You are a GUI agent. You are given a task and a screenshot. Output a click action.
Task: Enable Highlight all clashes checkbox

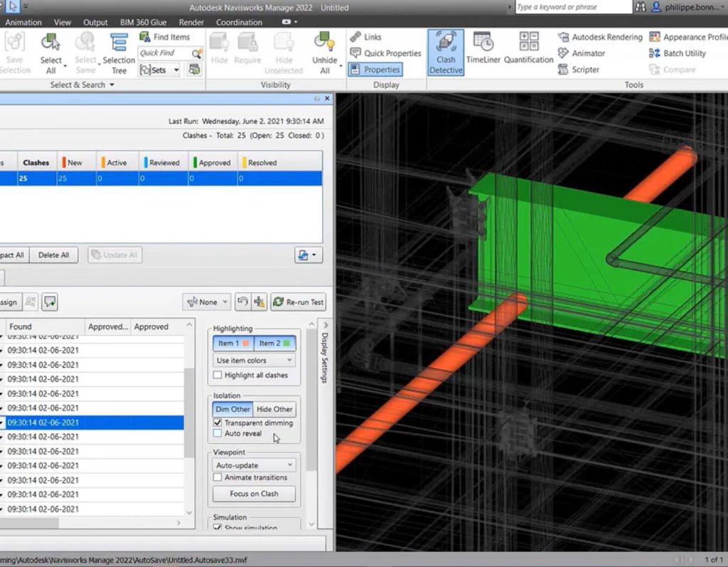tap(218, 375)
